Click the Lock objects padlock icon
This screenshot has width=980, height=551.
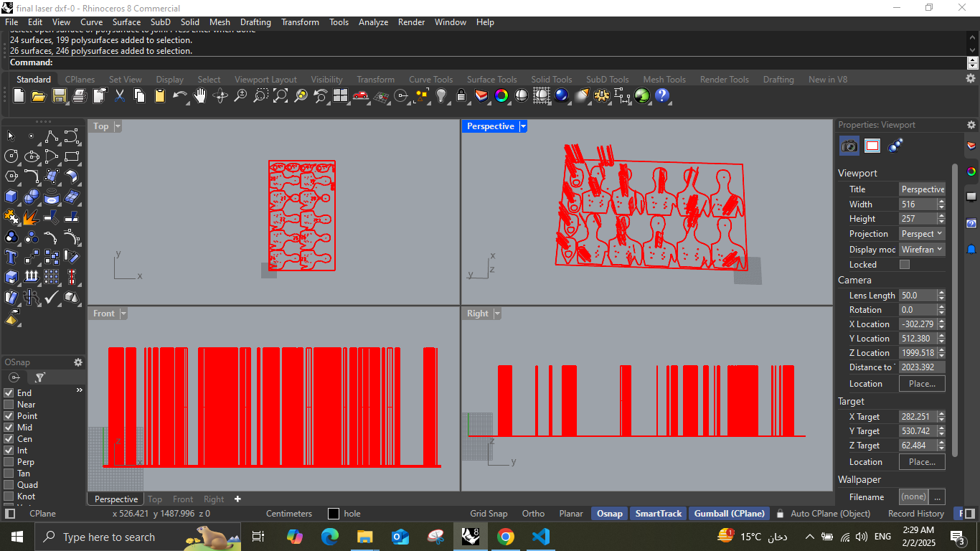point(461,95)
